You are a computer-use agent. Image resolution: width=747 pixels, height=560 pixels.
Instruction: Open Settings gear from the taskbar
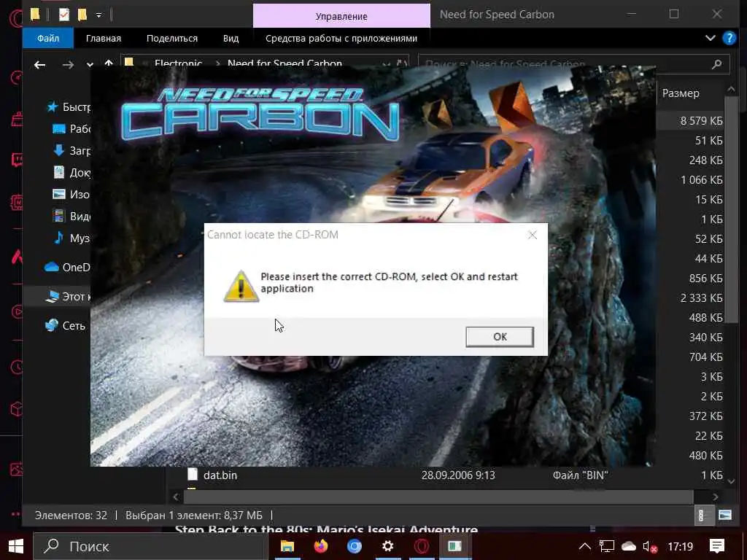tap(388, 546)
